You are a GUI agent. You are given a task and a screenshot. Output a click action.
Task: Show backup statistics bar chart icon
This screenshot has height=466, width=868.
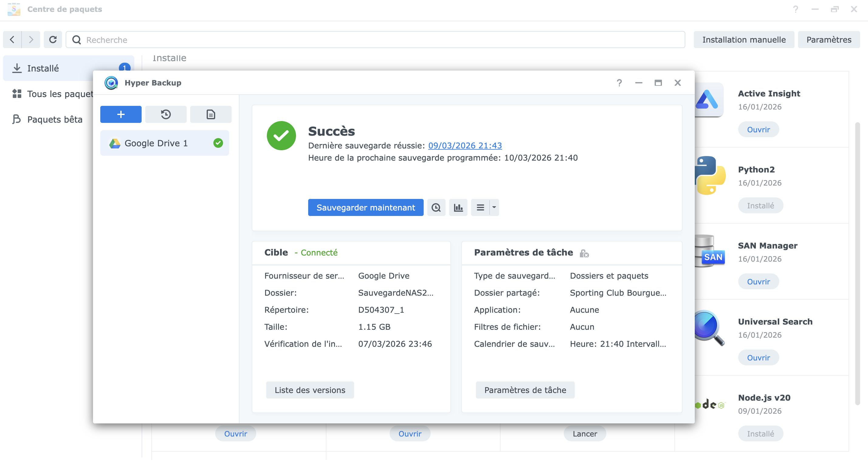(x=458, y=207)
